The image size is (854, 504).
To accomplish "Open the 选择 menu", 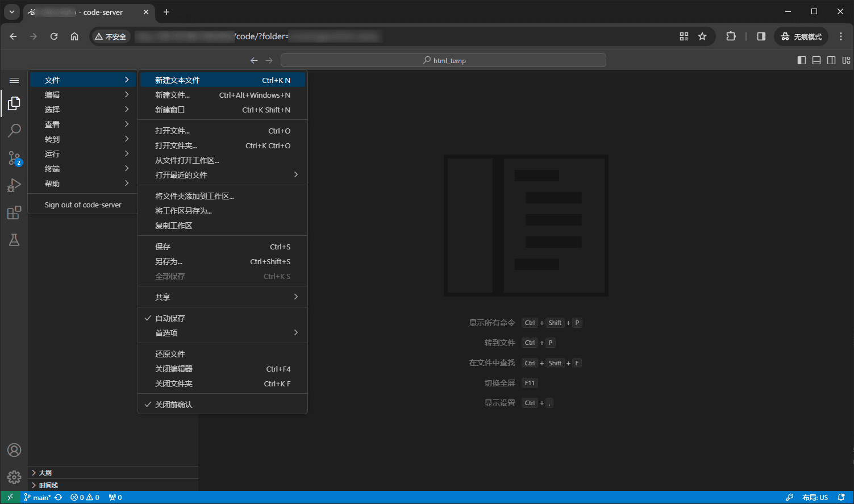I will click(84, 110).
